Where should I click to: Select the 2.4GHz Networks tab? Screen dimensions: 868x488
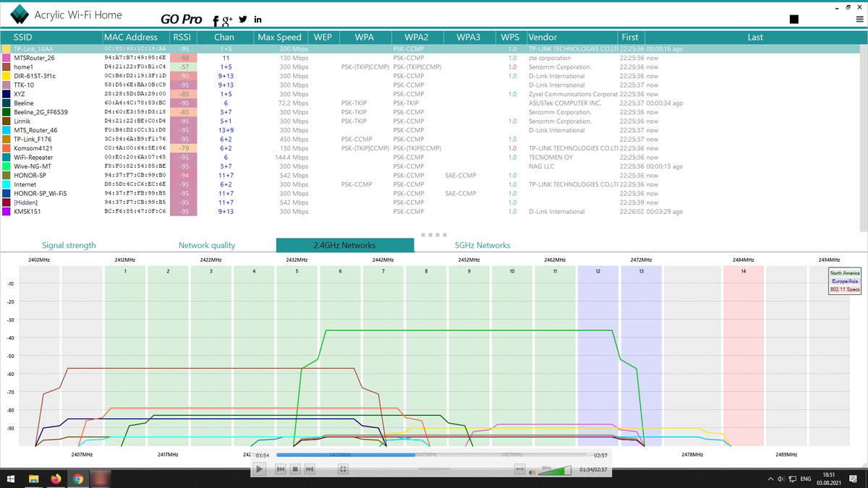[345, 245]
